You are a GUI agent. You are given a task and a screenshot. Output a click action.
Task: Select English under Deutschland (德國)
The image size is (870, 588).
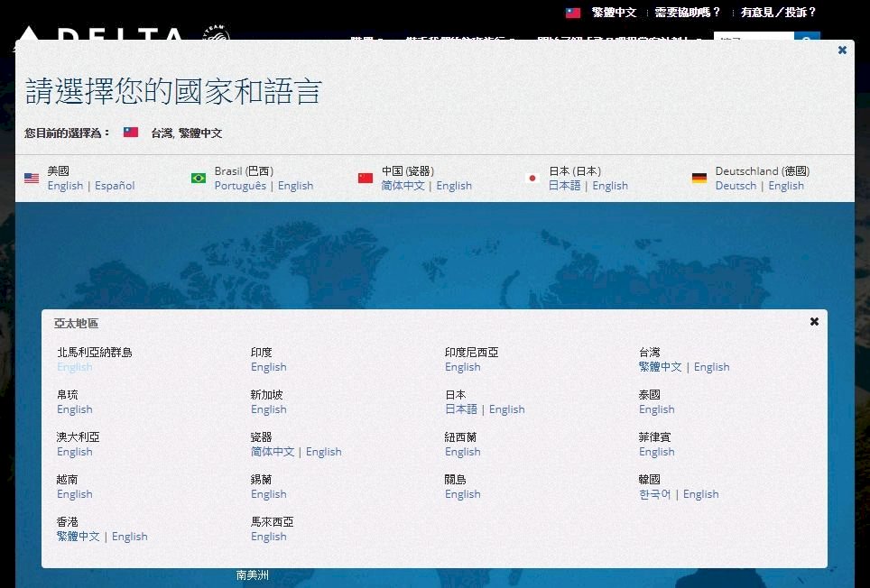(786, 186)
